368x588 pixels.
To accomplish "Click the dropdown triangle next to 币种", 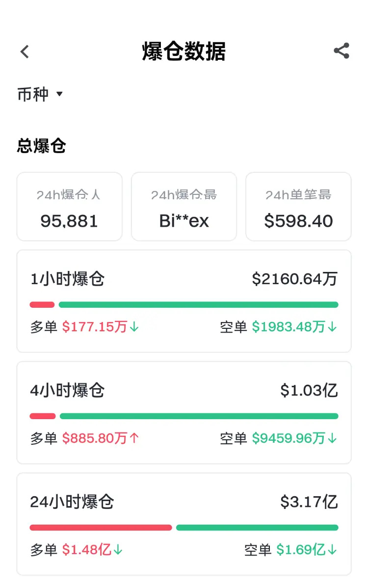I will click(x=59, y=94).
